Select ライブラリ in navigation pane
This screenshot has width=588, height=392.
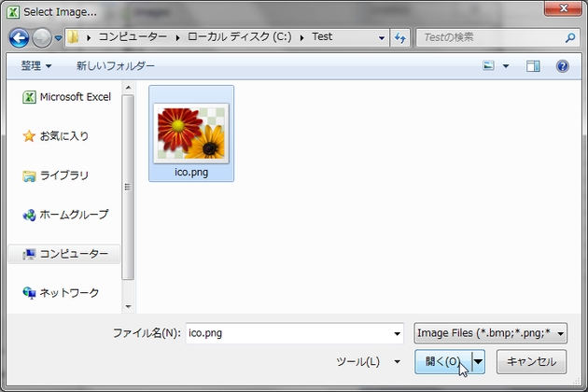(55, 175)
